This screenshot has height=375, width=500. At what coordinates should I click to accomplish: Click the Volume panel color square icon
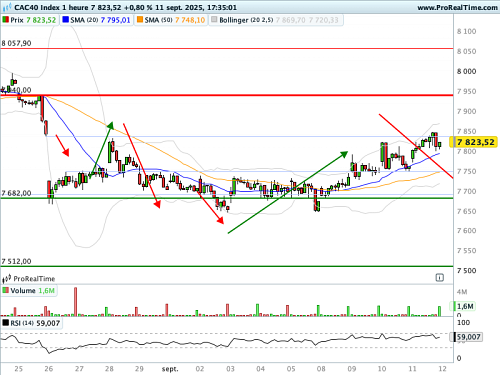point(5,290)
